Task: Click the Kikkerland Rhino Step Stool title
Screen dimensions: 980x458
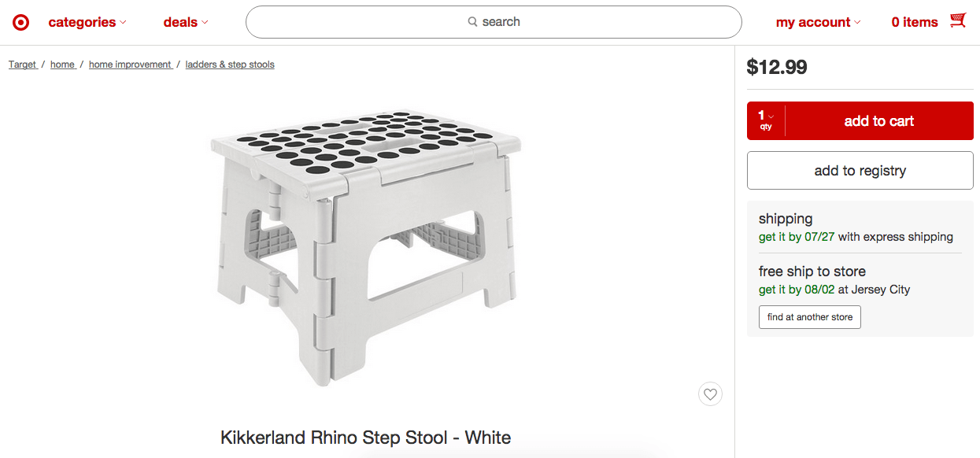Action: pyautogui.click(x=365, y=438)
